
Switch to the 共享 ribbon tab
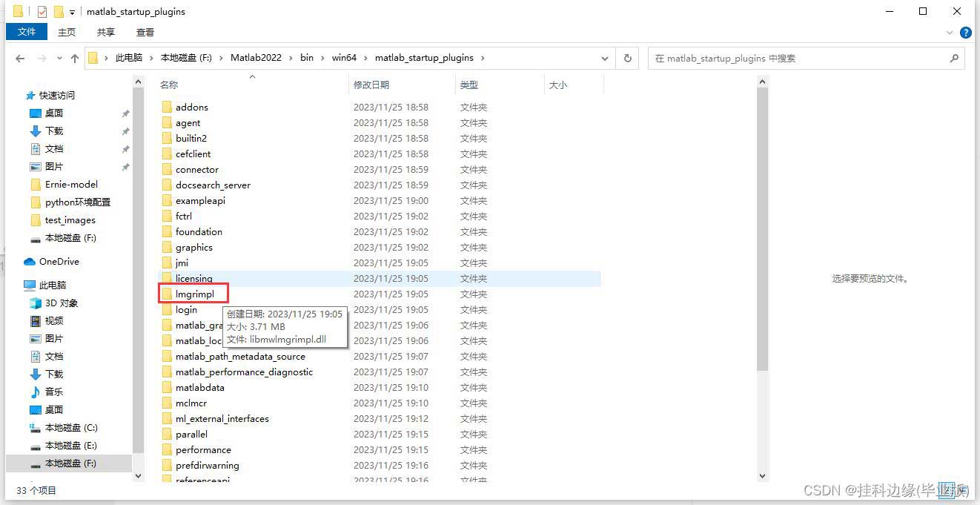click(x=106, y=32)
